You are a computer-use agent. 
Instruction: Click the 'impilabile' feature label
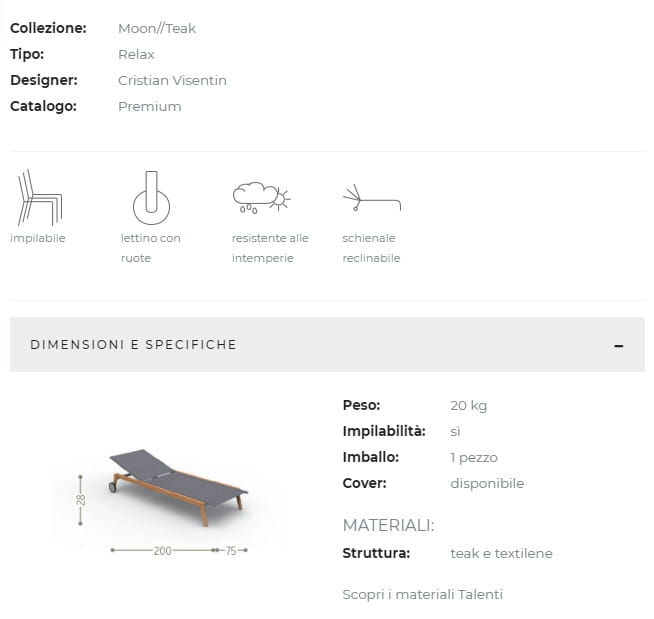point(38,238)
